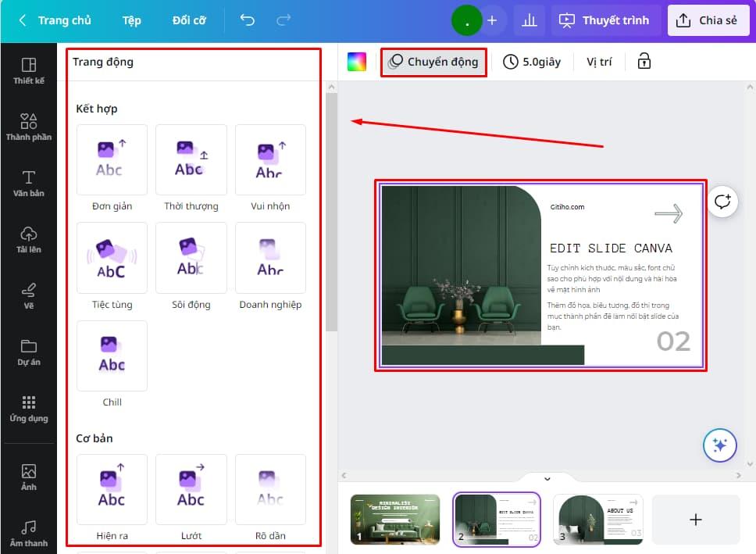Open the Tệp menu

click(131, 20)
